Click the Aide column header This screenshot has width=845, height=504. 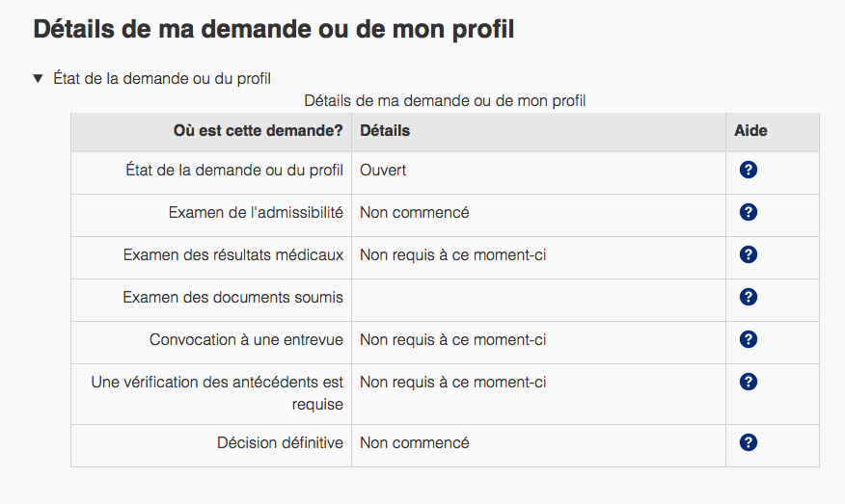(750, 131)
